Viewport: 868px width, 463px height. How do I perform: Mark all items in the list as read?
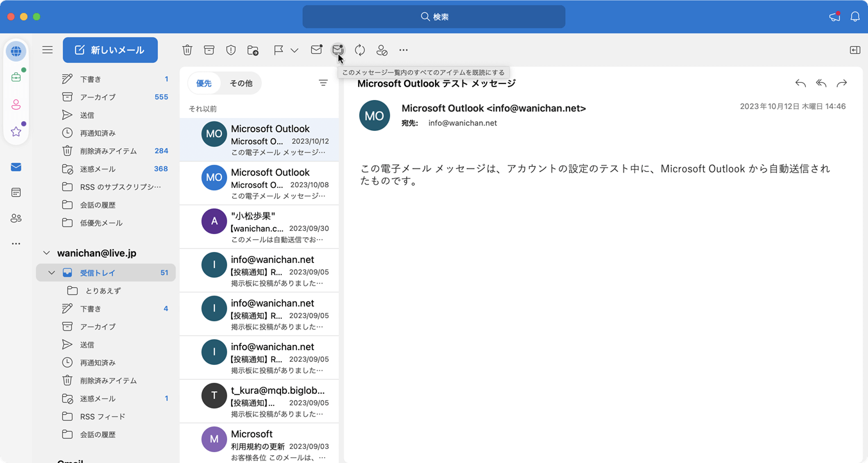click(x=338, y=49)
